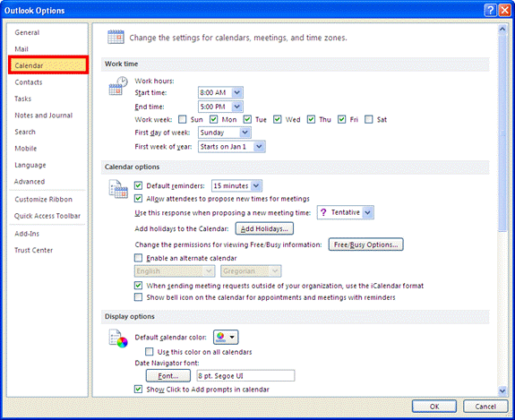Click the Calendar options section icon
Viewport: 515px width, 420px height.
(x=118, y=189)
